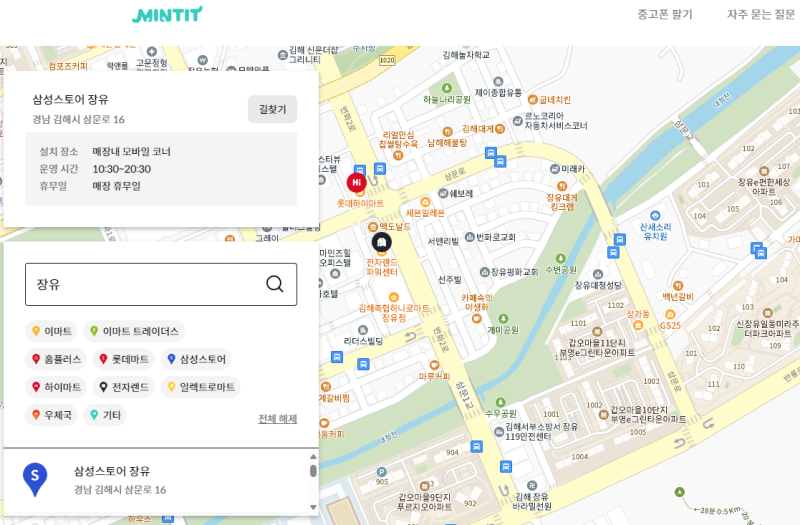Click the red Hi 하이마트 map marker
The height and width of the screenshot is (525, 800).
pyautogui.click(x=357, y=182)
